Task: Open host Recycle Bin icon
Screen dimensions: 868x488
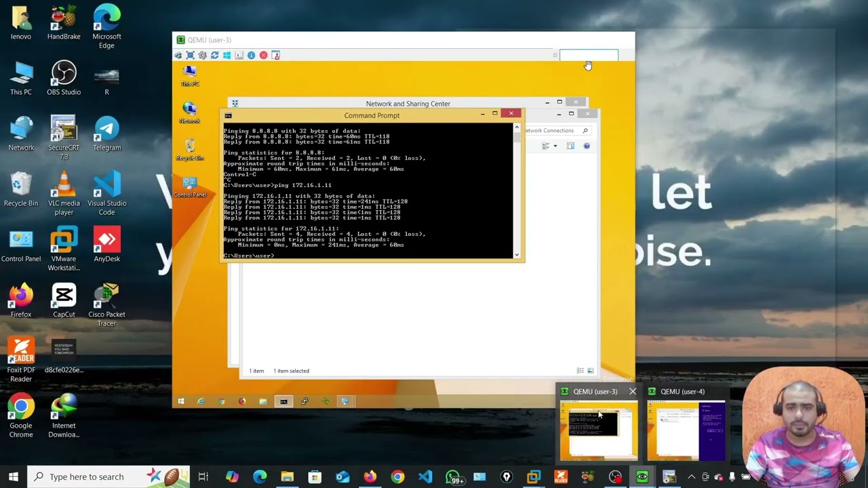Action: click(x=21, y=190)
